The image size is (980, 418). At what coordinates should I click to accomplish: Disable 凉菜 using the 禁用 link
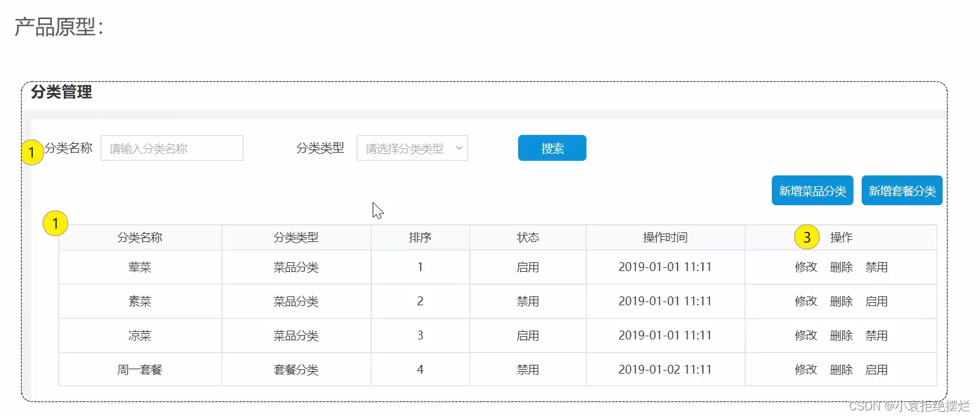tap(878, 336)
